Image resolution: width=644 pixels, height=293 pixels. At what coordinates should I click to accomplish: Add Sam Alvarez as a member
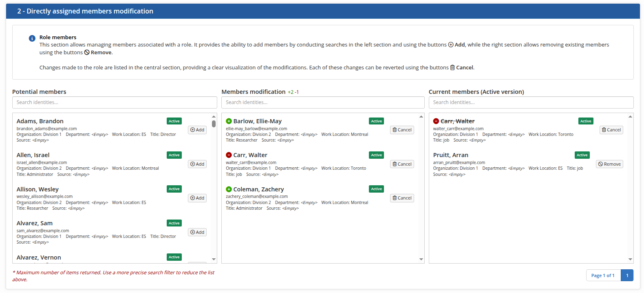197,232
